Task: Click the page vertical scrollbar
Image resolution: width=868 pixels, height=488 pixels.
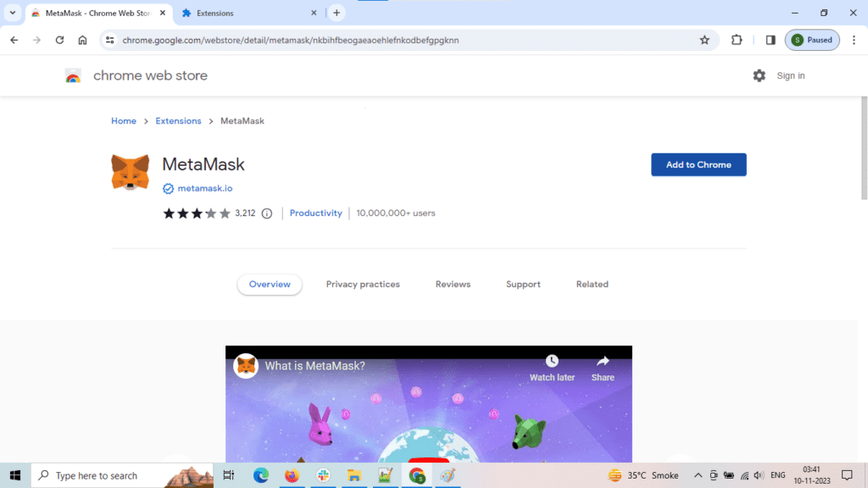Action: click(x=864, y=148)
